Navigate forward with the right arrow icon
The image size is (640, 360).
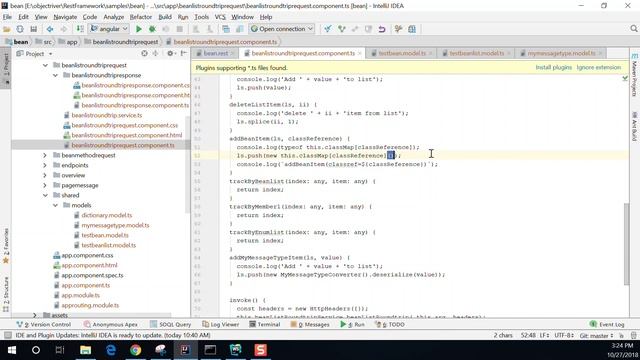(x=64, y=29)
